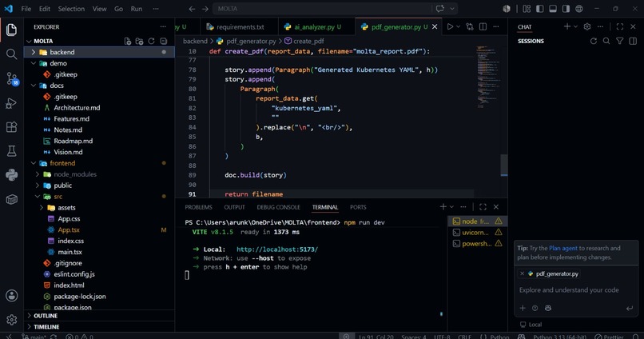
Task: Open http://localhost:5173/ link in terminal
Action: [x=277, y=249]
